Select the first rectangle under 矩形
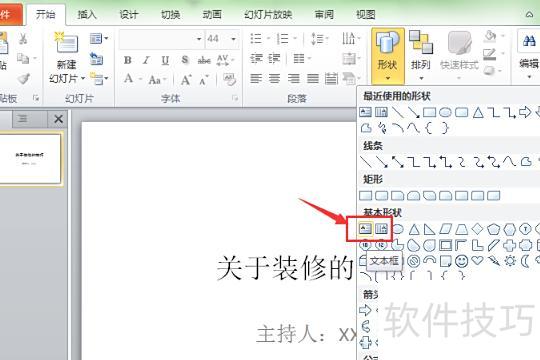This screenshot has width=540, height=360. [x=365, y=196]
